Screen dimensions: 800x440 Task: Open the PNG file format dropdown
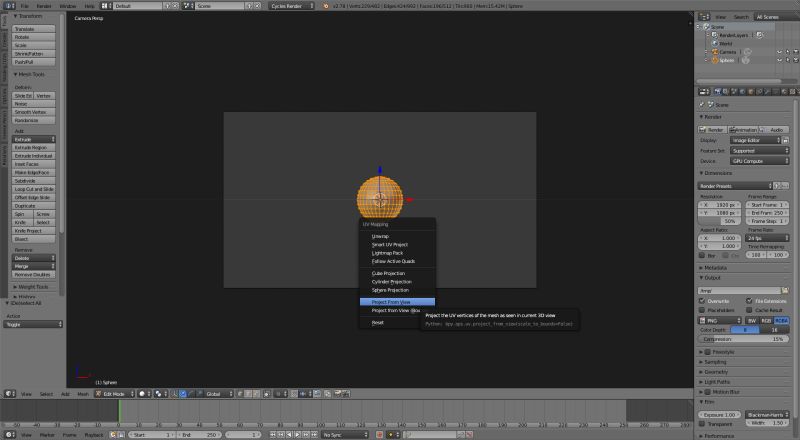(720, 321)
